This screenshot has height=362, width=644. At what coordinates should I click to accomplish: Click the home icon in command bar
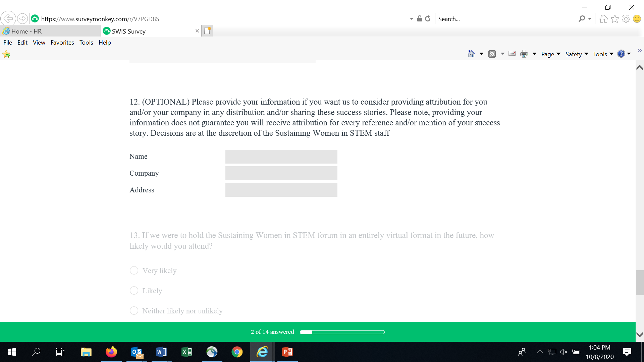click(x=471, y=54)
